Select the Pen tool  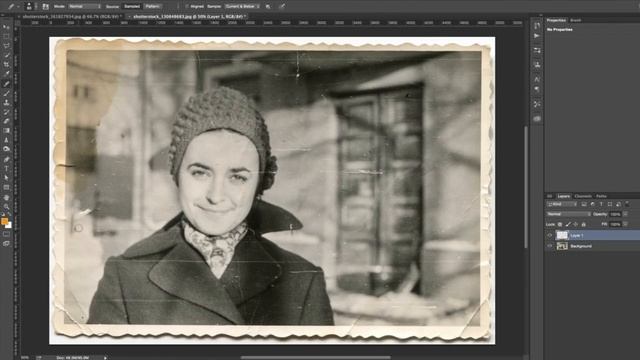pyautogui.click(x=6, y=159)
